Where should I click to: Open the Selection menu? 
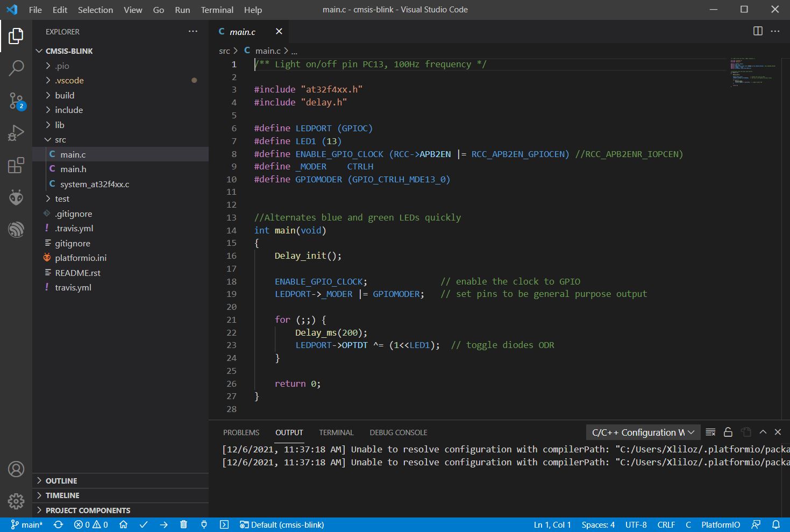click(96, 10)
